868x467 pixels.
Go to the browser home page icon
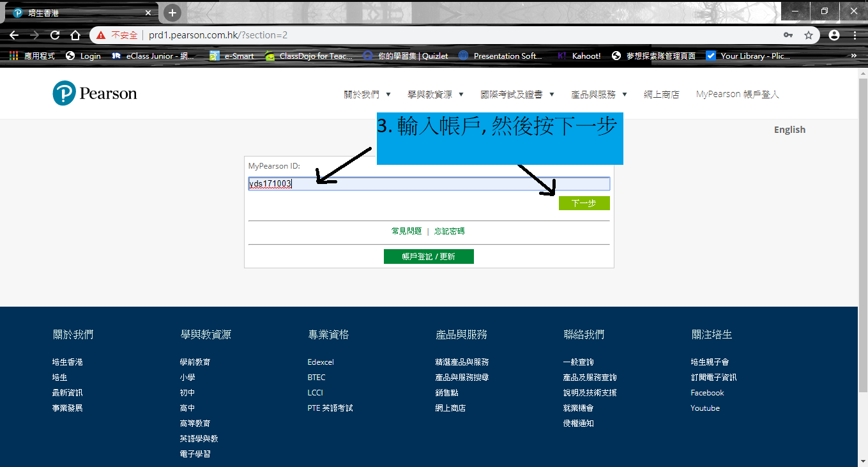tap(75, 35)
